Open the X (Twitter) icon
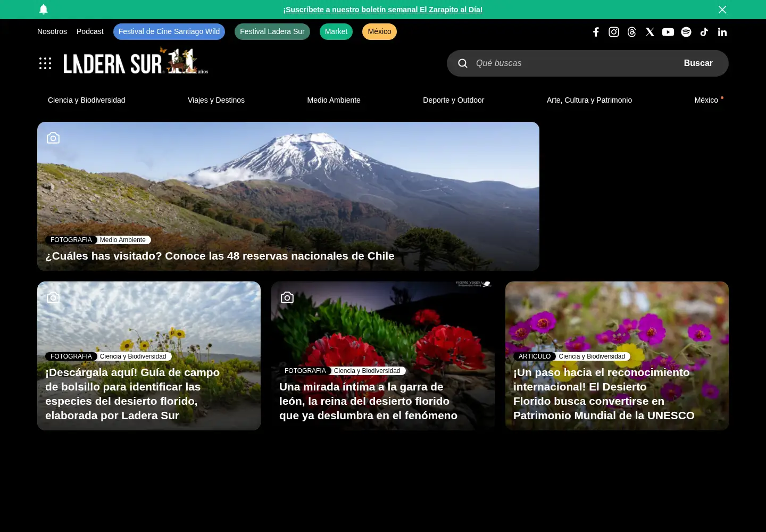Viewport: 766px width, 532px height. (x=650, y=32)
